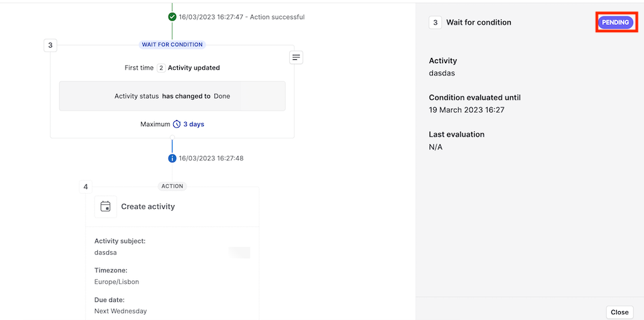The image size is (644, 320).
Task: Click the green success checkmark icon
Action: pos(172,17)
